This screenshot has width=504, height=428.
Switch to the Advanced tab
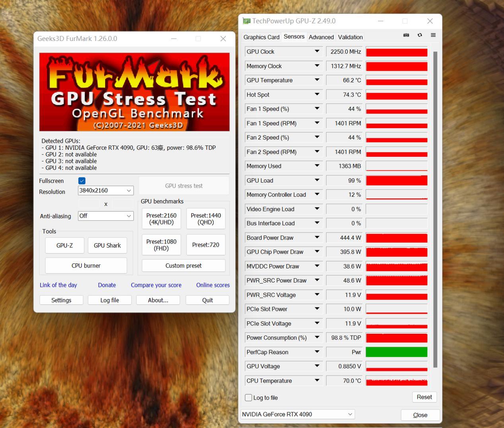(321, 37)
